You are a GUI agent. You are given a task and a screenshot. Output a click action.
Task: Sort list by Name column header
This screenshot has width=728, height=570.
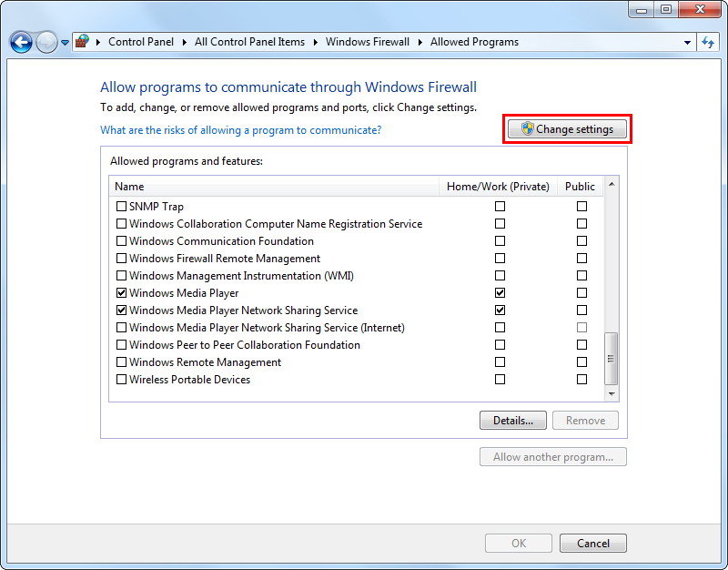274,187
